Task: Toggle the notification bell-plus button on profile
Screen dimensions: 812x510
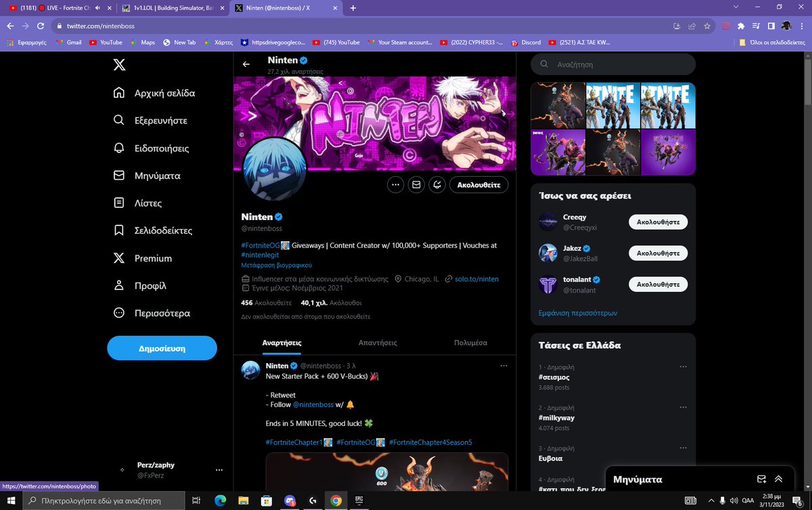Action: (x=437, y=184)
